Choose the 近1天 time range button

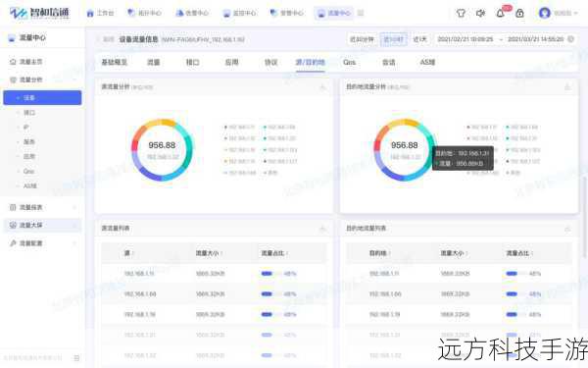pos(419,39)
